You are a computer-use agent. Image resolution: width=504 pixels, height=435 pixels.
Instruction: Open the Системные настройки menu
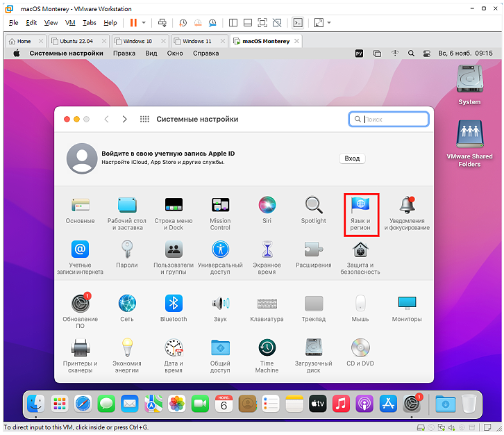[x=66, y=54]
